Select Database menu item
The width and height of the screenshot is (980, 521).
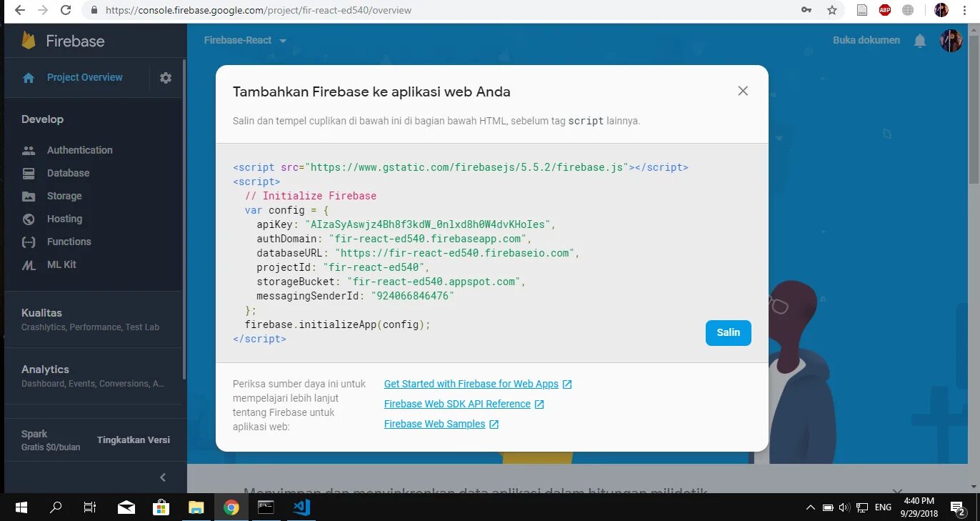coord(69,173)
